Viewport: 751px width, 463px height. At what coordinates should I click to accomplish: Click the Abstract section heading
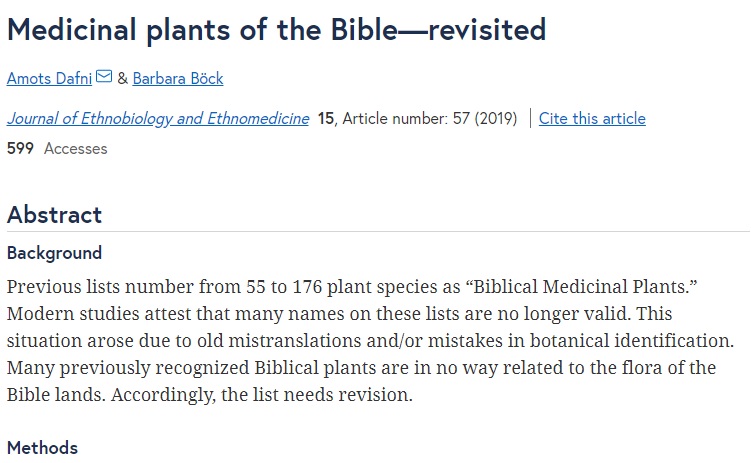click(x=54, y=215)
